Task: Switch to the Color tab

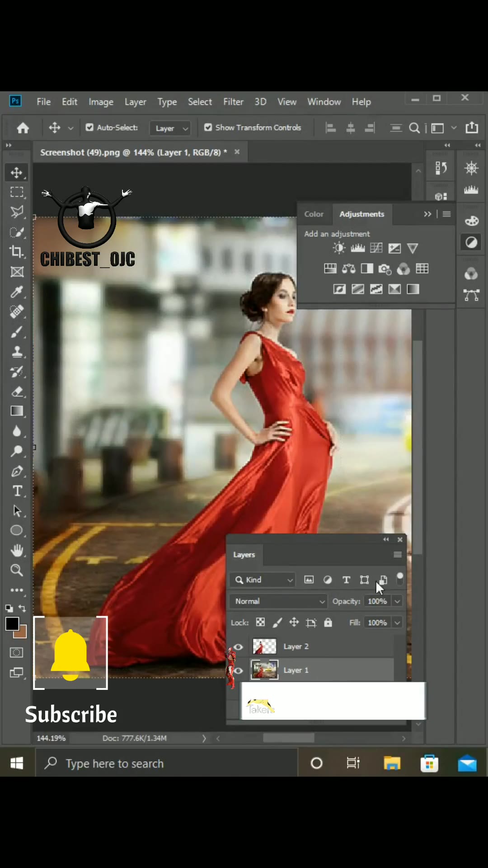Action: [314, 214]
